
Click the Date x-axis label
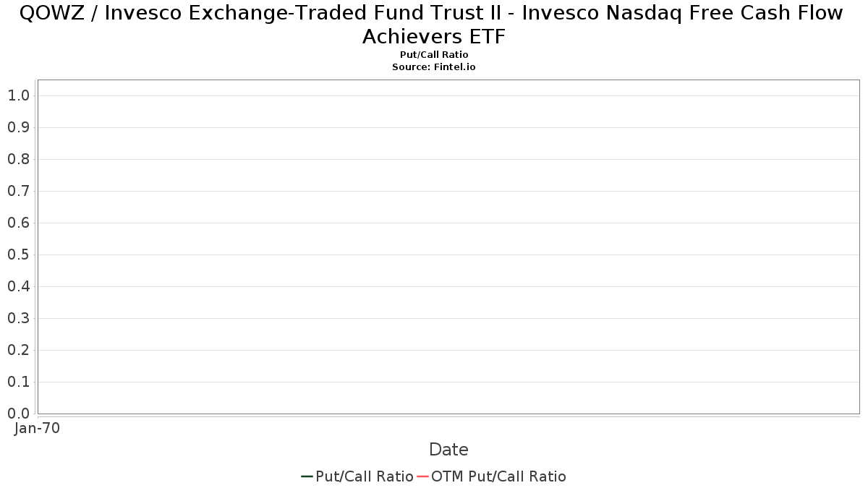pos(448,450)
